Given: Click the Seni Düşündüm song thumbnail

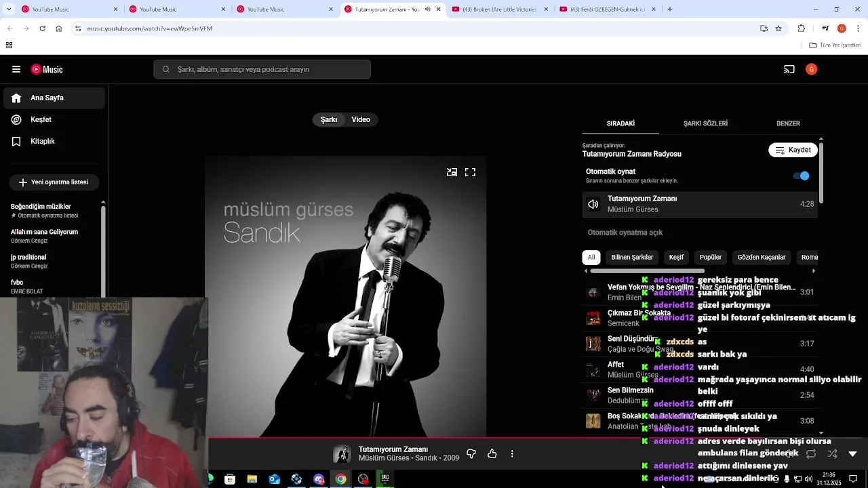Looking at the screenshot, I should [x=593, y=344].
